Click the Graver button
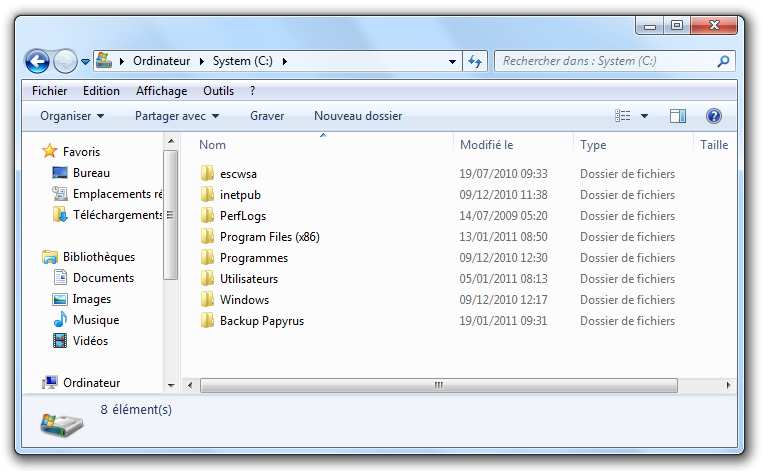This screenshot has height=471, width=763. point(267,116)
